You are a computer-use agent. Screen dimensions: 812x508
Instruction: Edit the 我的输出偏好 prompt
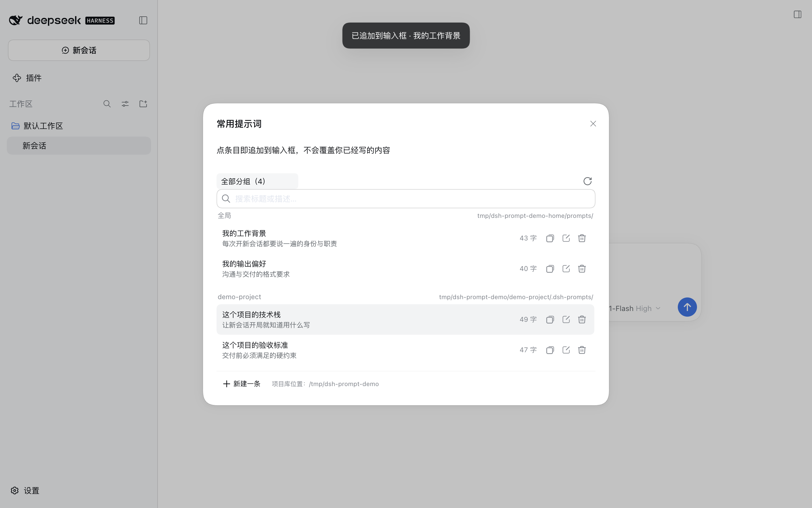[x=566, y=269]
